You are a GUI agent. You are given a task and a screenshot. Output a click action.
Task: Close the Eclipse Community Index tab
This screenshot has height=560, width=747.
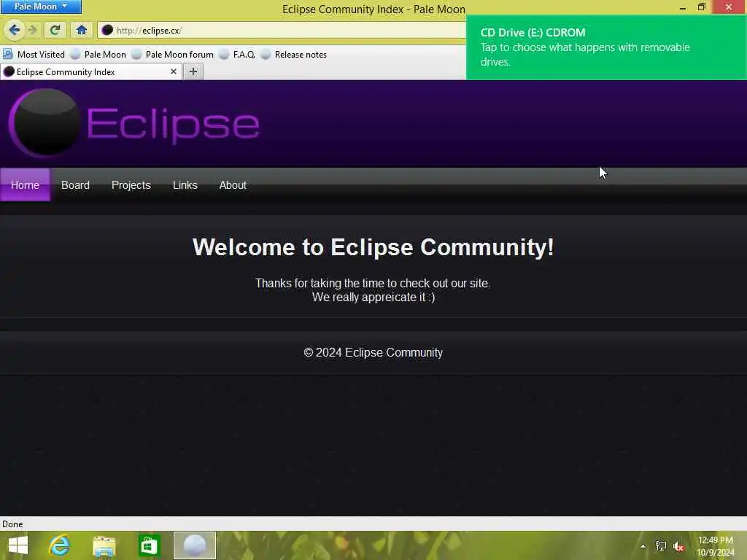point(174,71)
